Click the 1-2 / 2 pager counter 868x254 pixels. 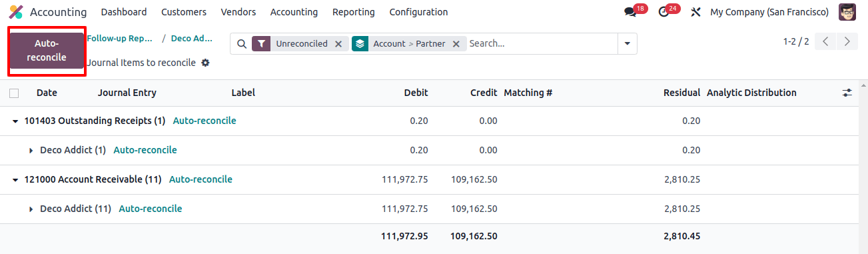pyautogui.click(x=796, y=41)
